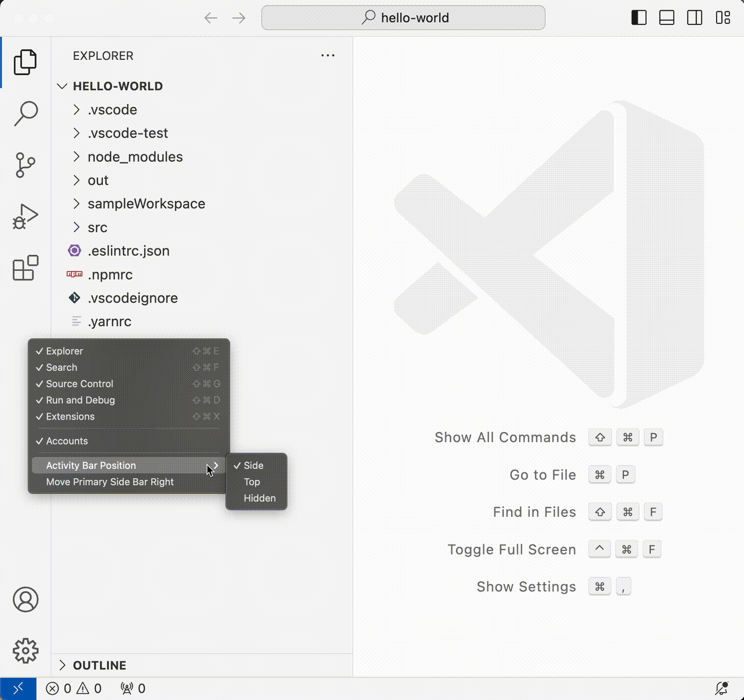Open Explorer more actions with the ellipsis
The width and height of the screenshot is (744, 700).
tap(328, 55)
